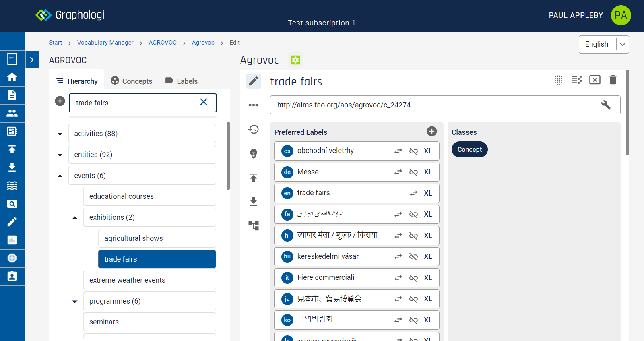
Task: Go to Vocabulary Manager breadcrumb
Action: pyautogui.click(x=105, y=43)
